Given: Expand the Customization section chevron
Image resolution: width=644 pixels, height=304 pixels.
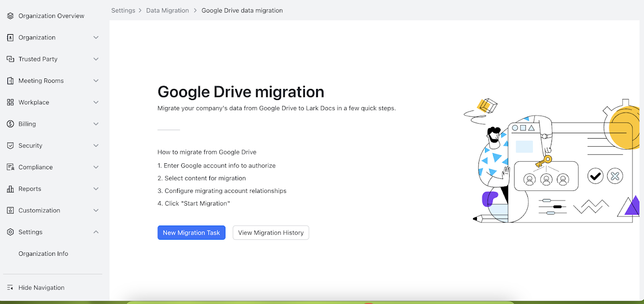Looking at the screenshot, I should [x=96, y=211].
